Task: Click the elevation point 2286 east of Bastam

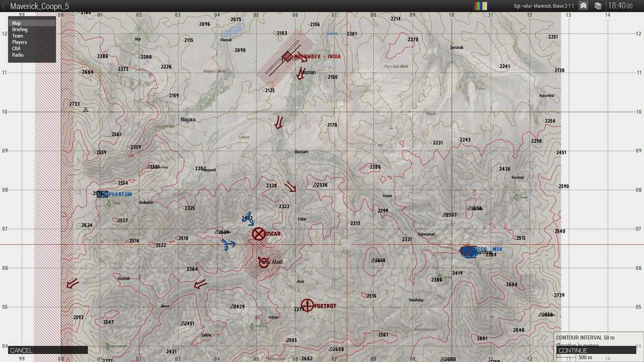Action: coord(374,167)
